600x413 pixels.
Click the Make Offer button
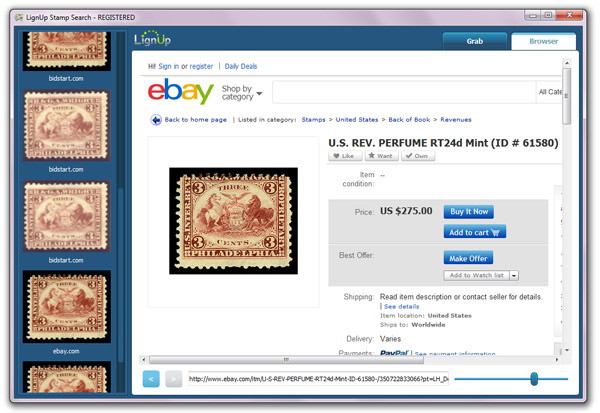click(468, 258)
